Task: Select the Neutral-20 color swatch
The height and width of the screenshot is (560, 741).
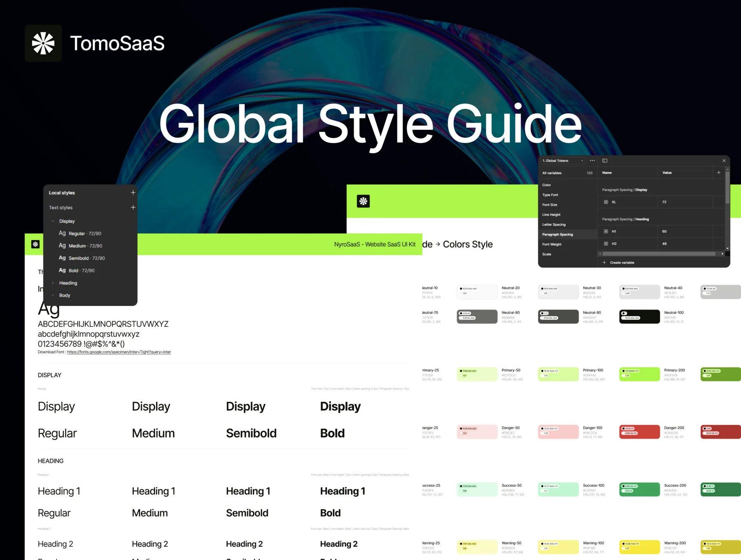Action: [x=477, y=292]
